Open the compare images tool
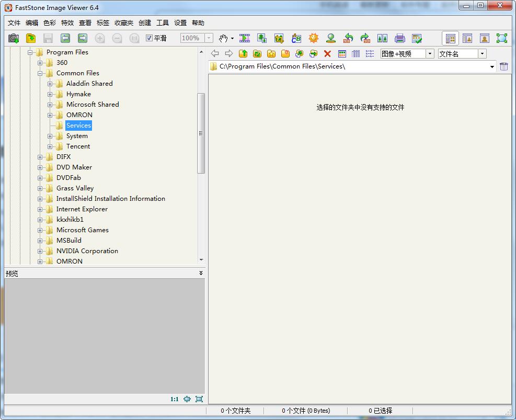 click(x=383, y=38)
